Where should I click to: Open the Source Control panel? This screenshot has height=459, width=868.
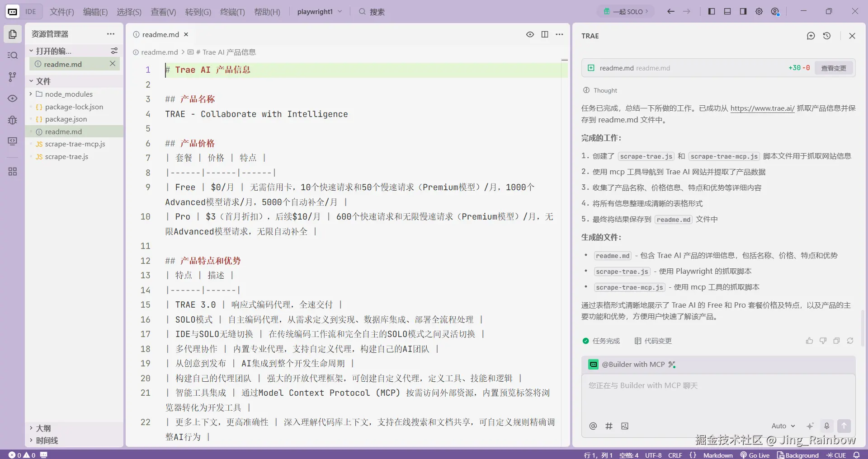pos(12,77)
